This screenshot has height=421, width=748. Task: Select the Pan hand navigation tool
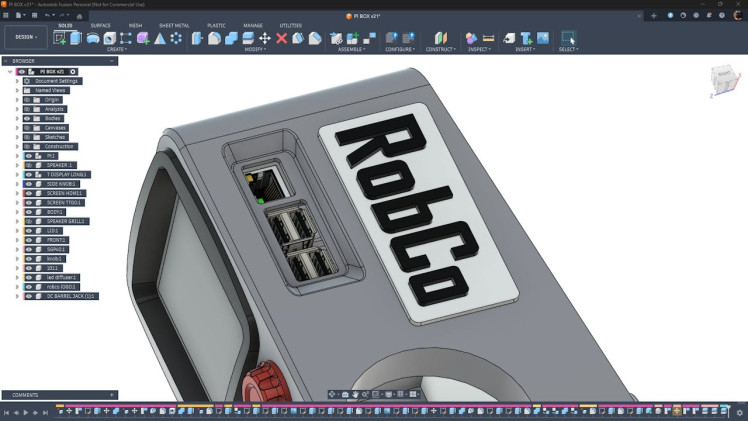[x=355, y=394]
